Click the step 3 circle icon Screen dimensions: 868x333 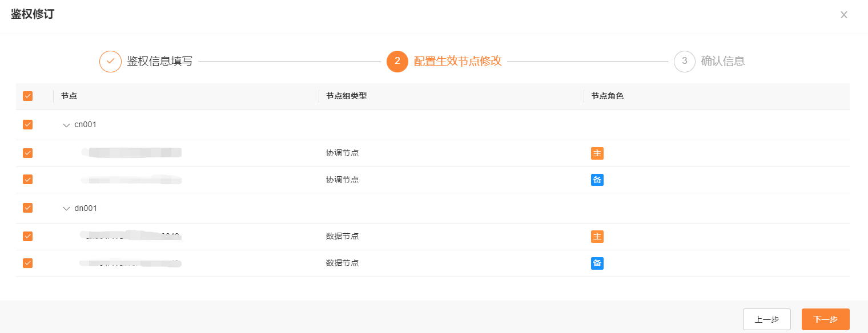click(685, 61)
